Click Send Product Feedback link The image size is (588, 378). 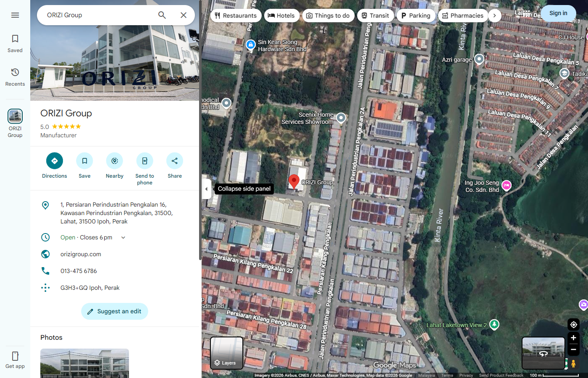tap(501, 375)
